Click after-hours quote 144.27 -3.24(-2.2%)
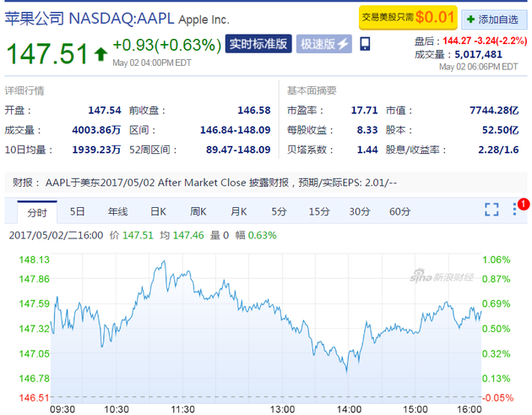 coord(485,41)
